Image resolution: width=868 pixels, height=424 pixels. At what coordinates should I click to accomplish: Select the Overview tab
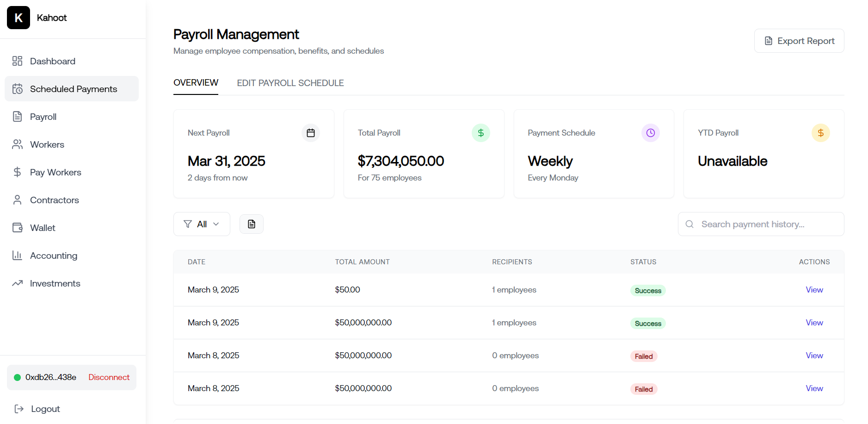196,83
